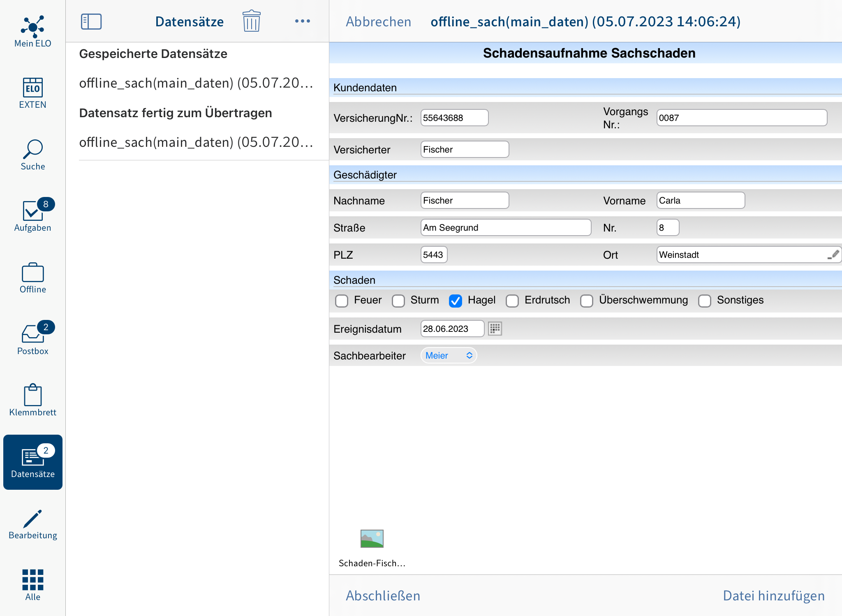Open Aufgaben task list
Screen dimensions: 842x616
coord(33,215)
